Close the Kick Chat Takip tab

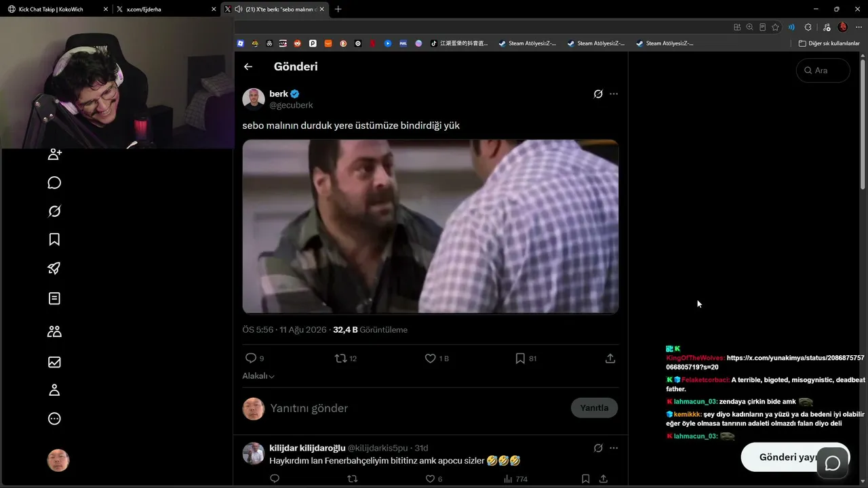pos(106,9)
